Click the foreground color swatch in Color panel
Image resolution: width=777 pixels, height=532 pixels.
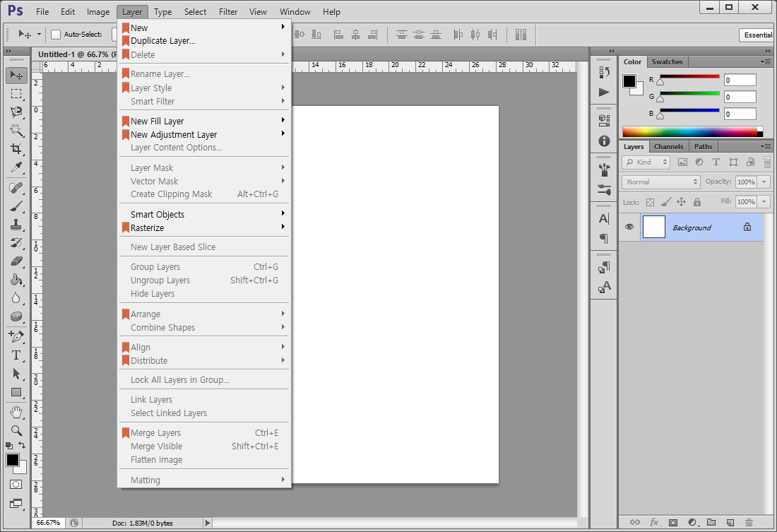(629, 81)
